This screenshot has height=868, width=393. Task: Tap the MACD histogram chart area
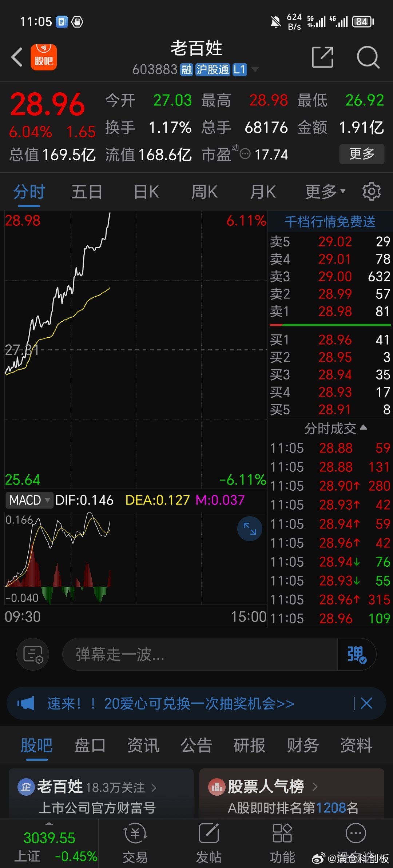pyautogui.click(x=135, y=558)
